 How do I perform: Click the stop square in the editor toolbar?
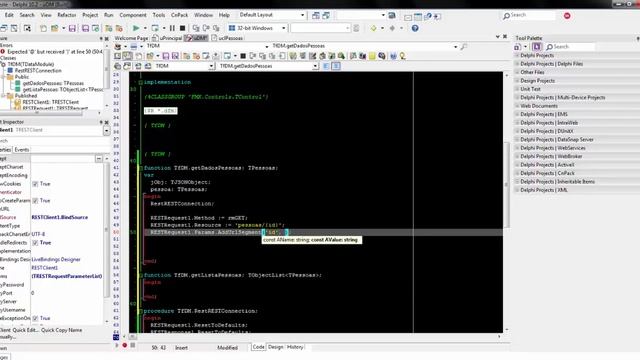point(243,56)
